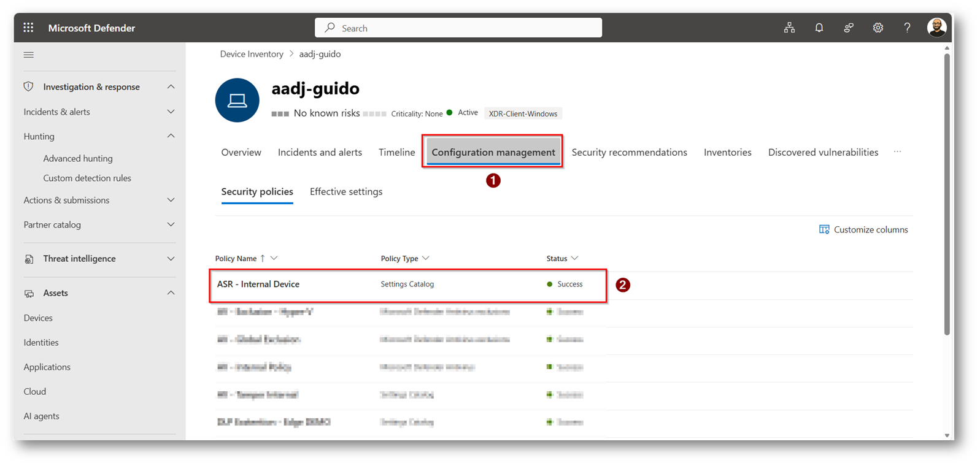
Task: Click the Microsoft Defender title
Action: (91, 28)
